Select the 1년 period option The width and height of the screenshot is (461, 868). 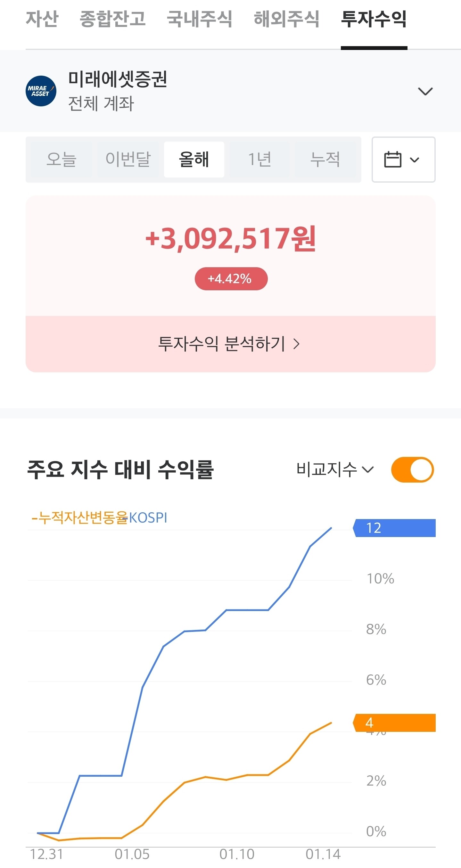coord(259,159)
